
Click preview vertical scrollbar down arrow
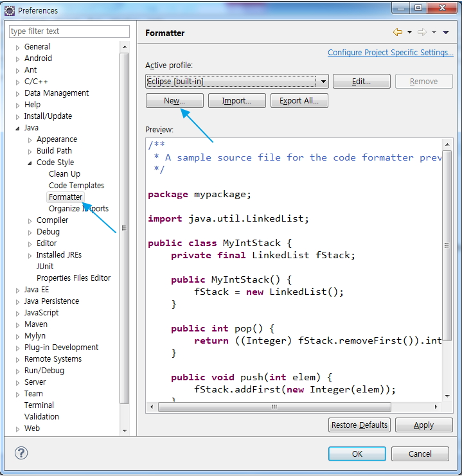pyautogui.click(x=447, y=396)
